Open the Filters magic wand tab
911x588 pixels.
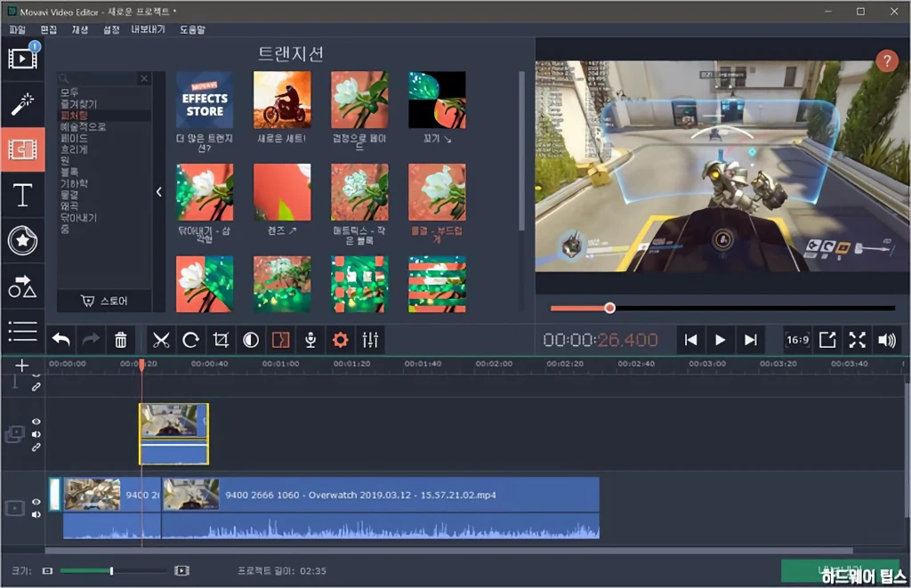click(22, 104)
